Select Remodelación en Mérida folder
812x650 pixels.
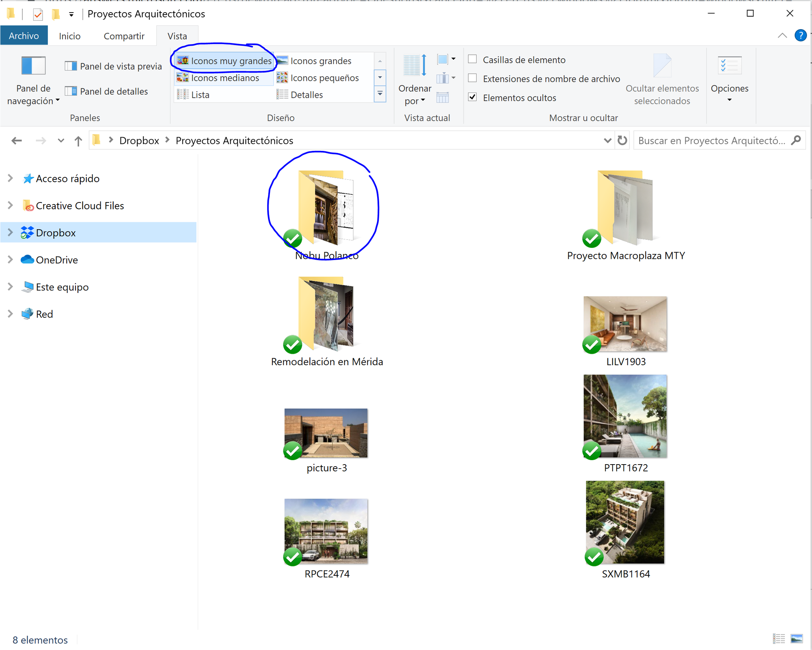click(327, 322)
